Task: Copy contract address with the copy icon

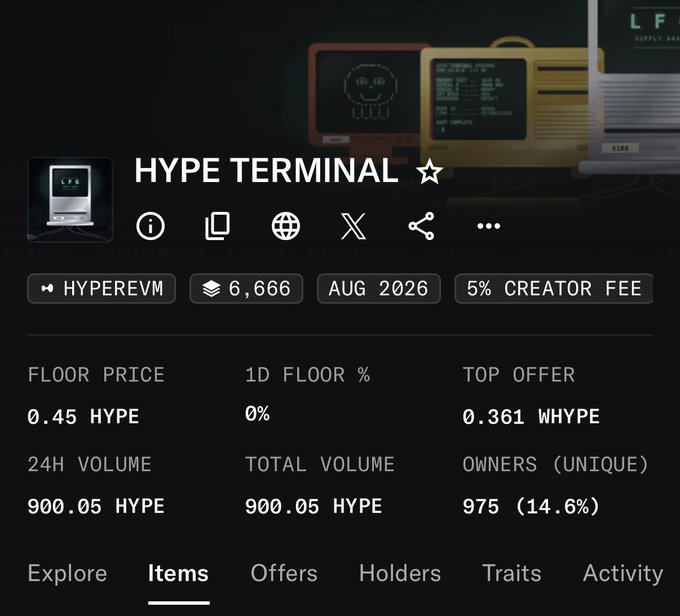Action: click(217, 226)
